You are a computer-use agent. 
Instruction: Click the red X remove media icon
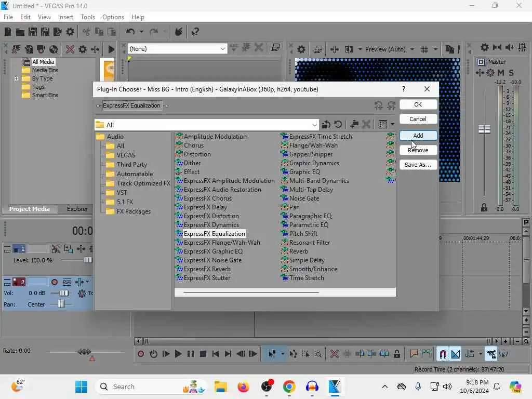(x=70, y=49)
